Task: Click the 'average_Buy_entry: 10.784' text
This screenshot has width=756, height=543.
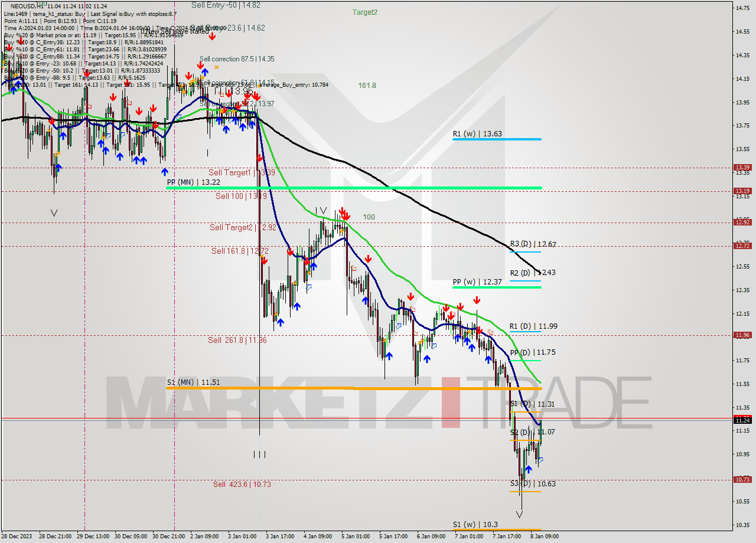Action: [x=294, y=84]
